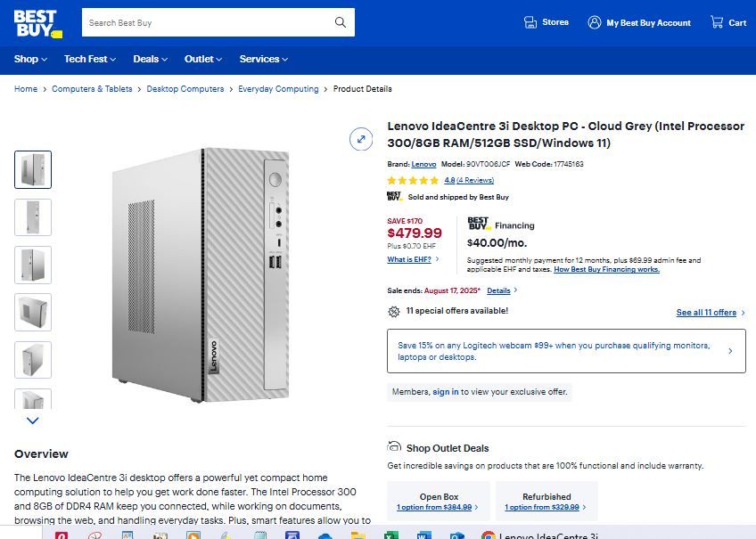
Task: Select the second product thumbnail
Action: click(33, 217)
